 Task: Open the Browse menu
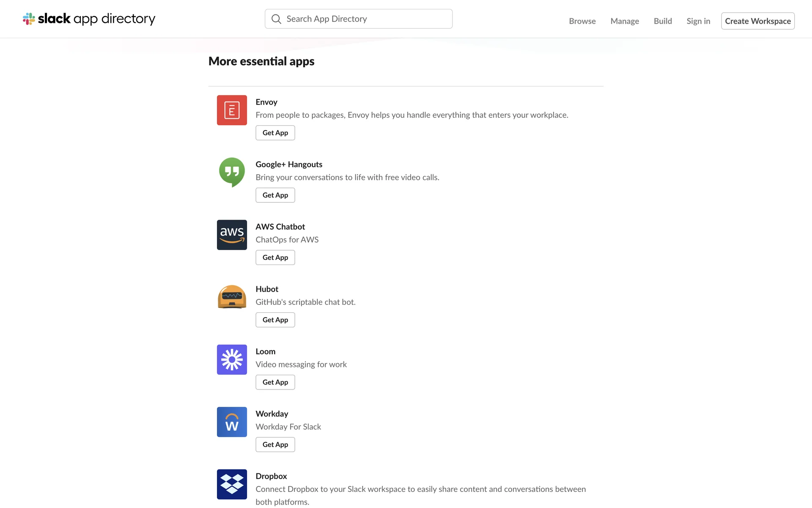(582, 21)
